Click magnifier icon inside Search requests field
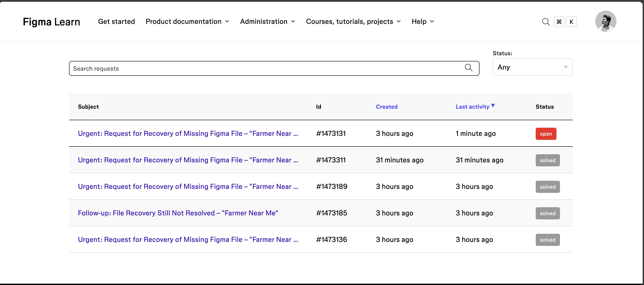Viewport: 644px width, 285px height. 468,68
